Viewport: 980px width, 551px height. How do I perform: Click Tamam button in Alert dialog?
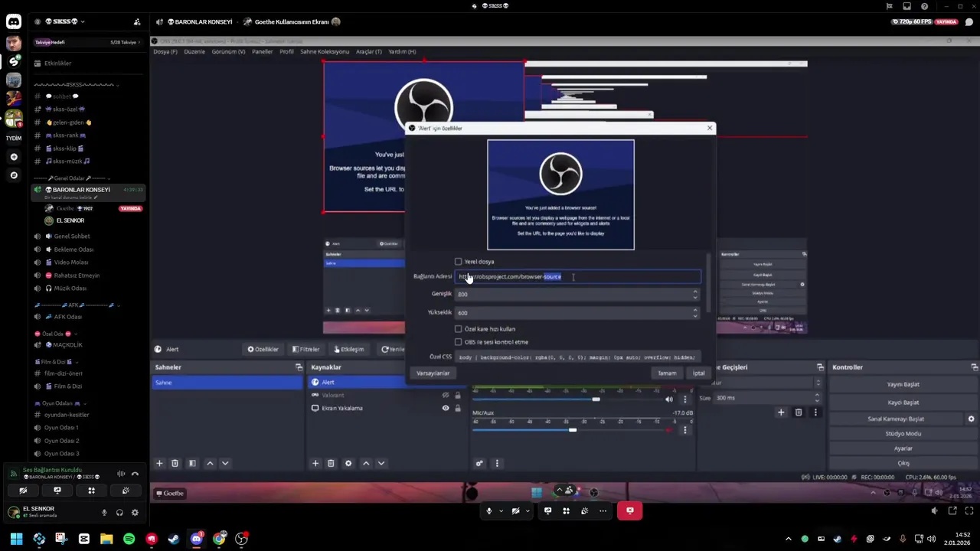pyautogui.click(x=667, y=373)
